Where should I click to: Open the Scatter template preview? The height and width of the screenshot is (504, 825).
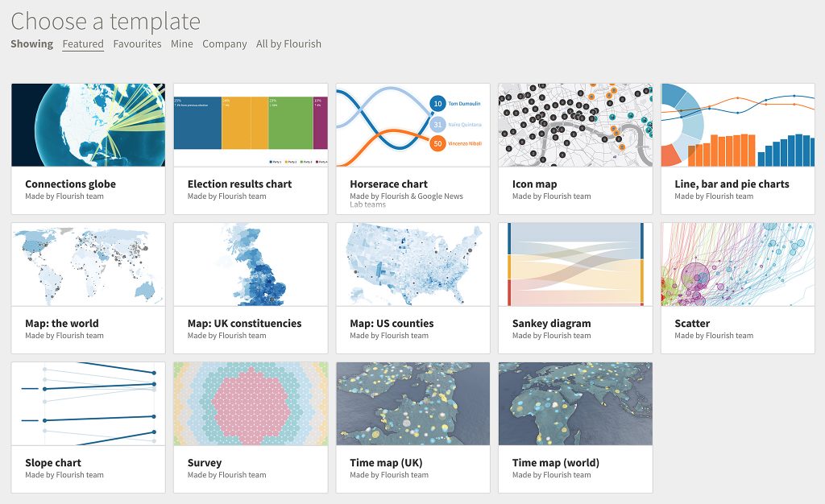[x=737, y=264]
